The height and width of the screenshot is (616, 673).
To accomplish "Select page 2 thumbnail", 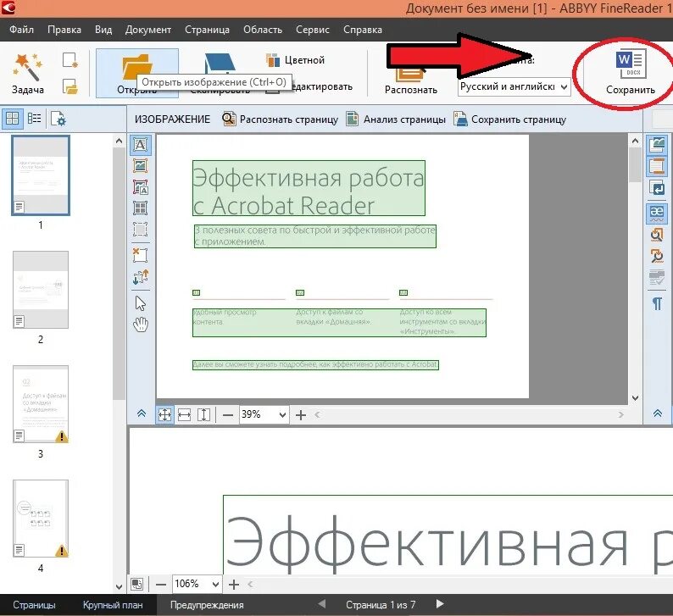I will click(41, 290).
